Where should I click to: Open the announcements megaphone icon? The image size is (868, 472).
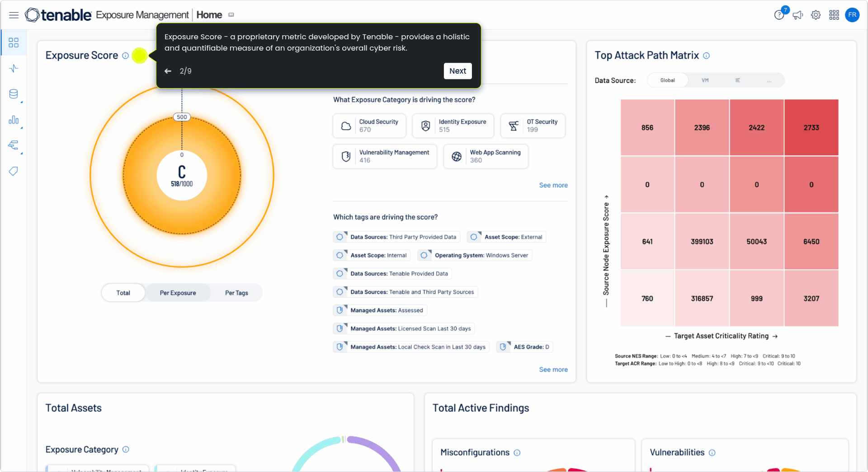[798, 15]
